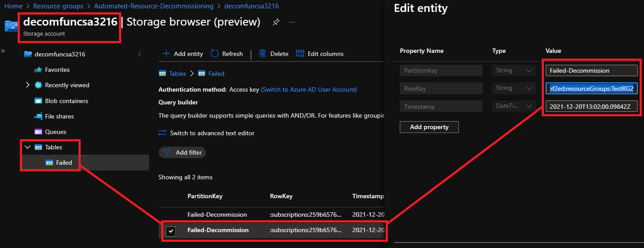Open the Timestamp DateTime type dropdown
The image size is (644, 248).
(x=514, y=107)
